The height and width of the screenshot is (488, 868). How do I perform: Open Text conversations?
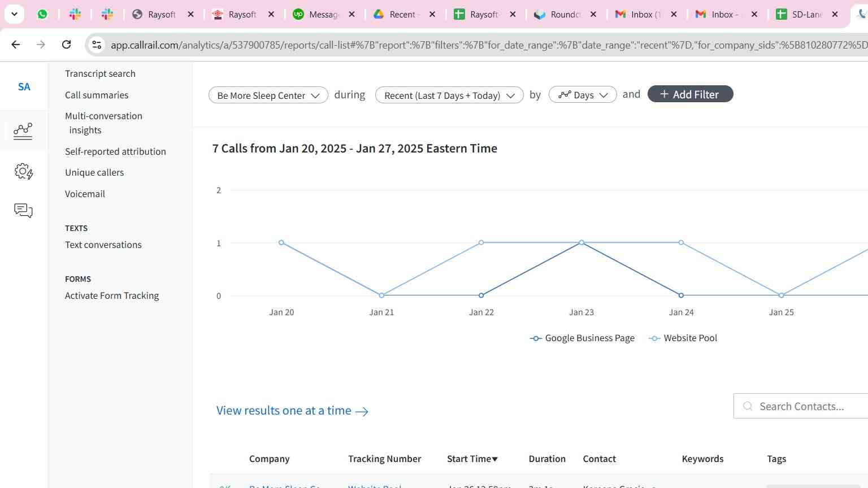click(x=103, y=245)
